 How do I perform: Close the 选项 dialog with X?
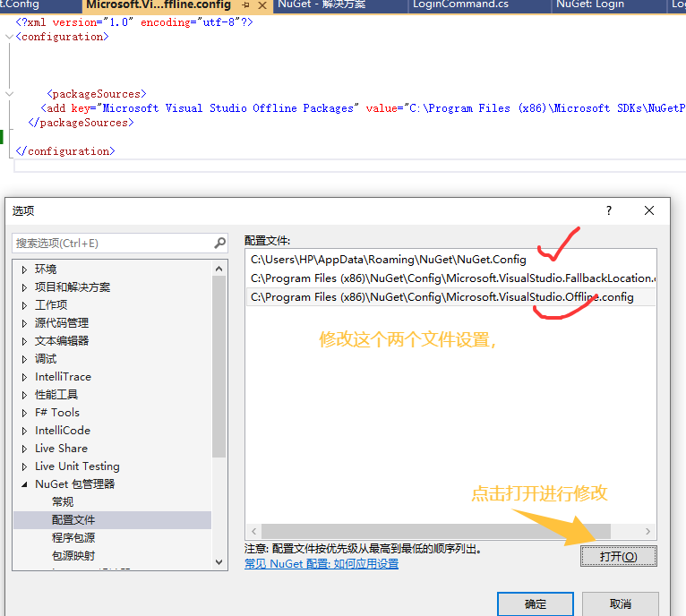pyautogui.click(x=648, y=210)
